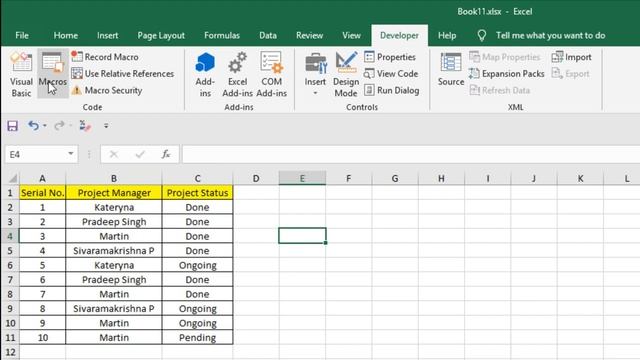Open Excel Add-ins manager

238,75
